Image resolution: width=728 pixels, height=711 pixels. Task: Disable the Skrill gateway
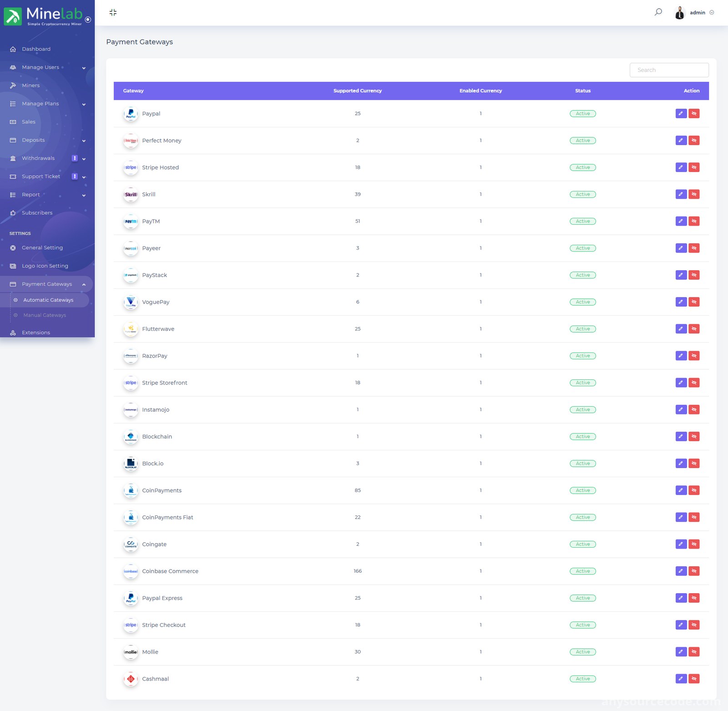click(x=694, y=194)
